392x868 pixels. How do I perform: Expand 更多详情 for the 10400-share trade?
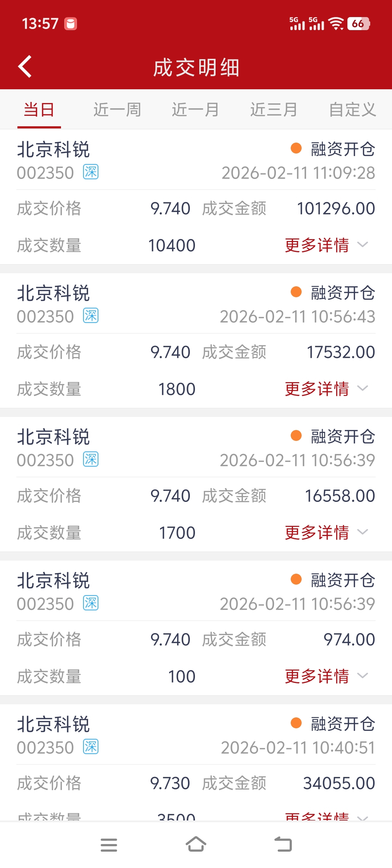click(326, 245)
